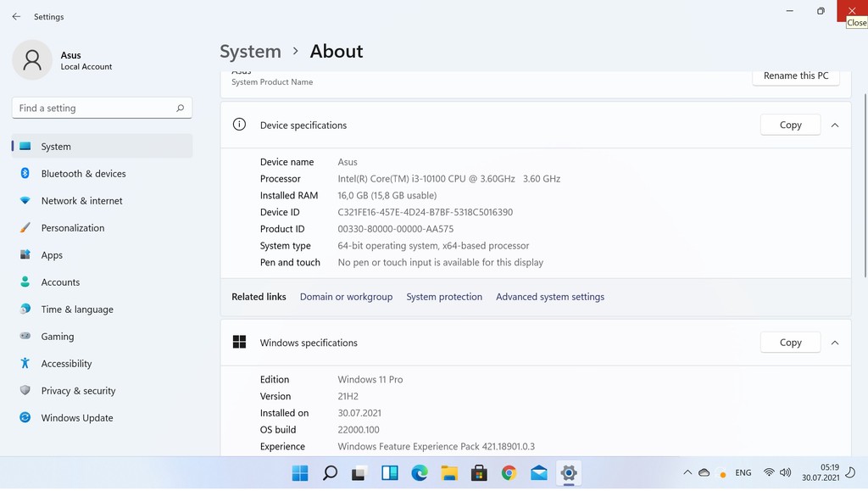Collapse the Windows specifications section
This screenshot has height=491, width=868.
coord(835,343)
